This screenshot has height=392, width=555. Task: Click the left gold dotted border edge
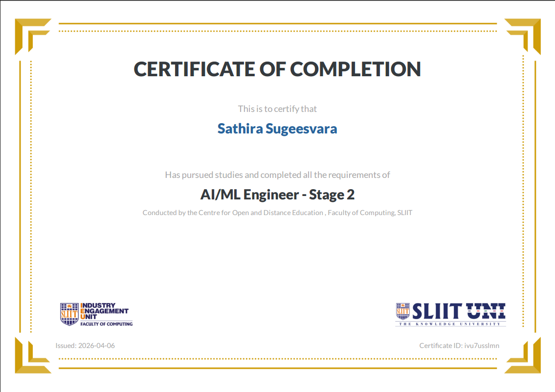point(30,196)
